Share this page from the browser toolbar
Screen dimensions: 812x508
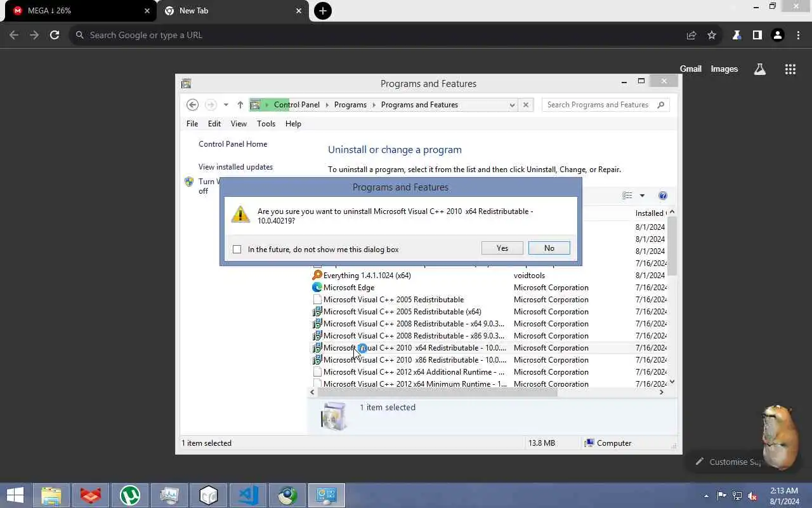pos(691,35)
